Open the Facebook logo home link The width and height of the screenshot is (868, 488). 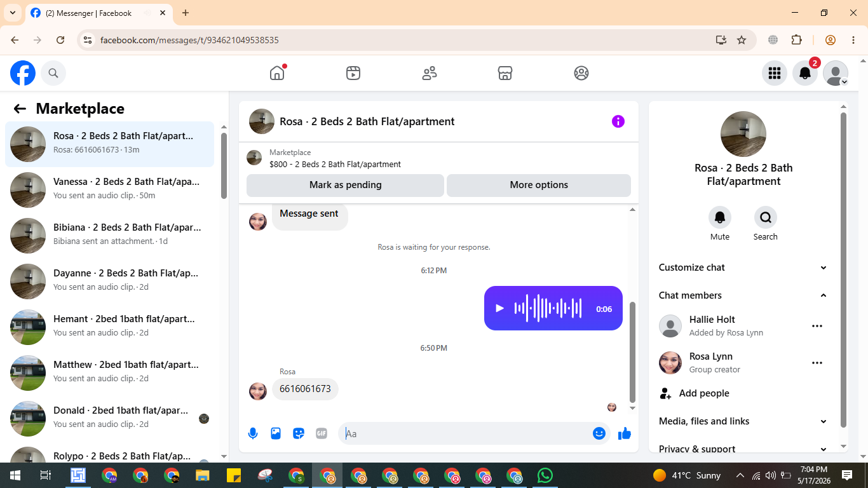click(23, 73)
